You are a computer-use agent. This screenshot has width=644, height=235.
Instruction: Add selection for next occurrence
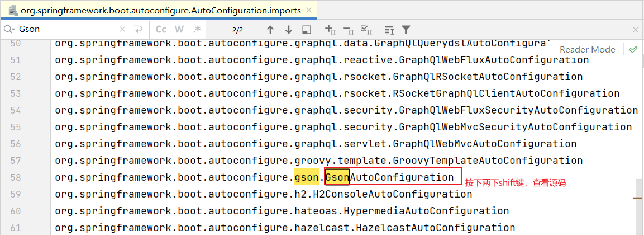[x=330, y=30]
